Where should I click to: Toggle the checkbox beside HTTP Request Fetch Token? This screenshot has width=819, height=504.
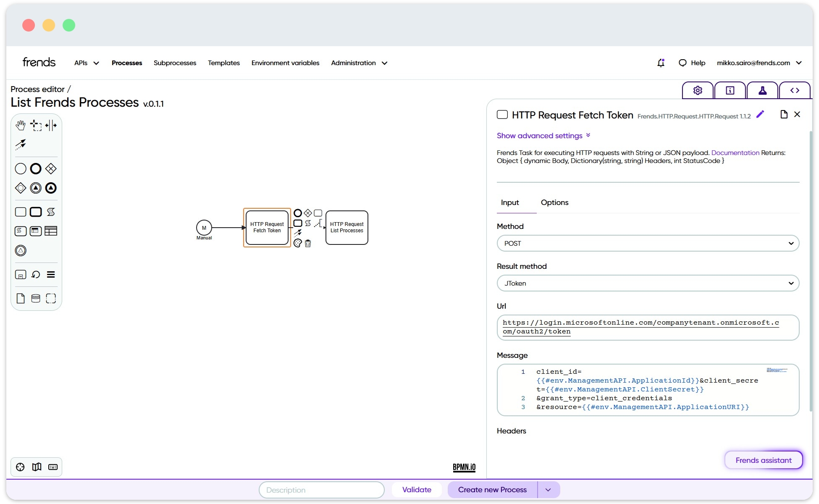pyautogui.click(x=502, y=114)
